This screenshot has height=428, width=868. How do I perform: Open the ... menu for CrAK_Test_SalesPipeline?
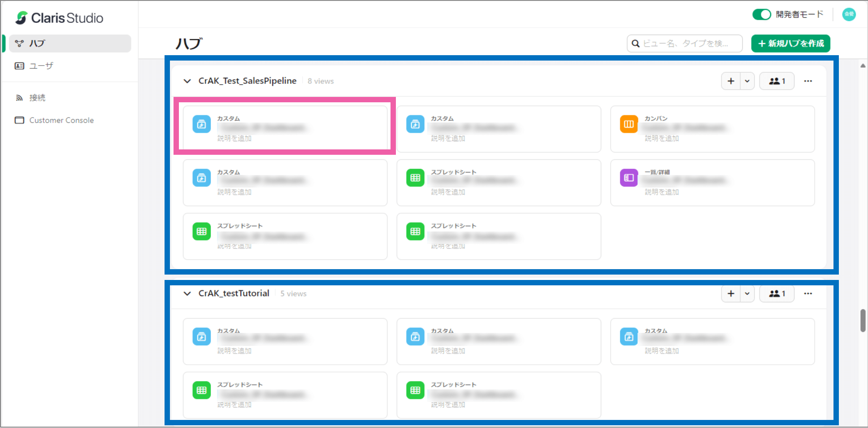pos(808,81)
